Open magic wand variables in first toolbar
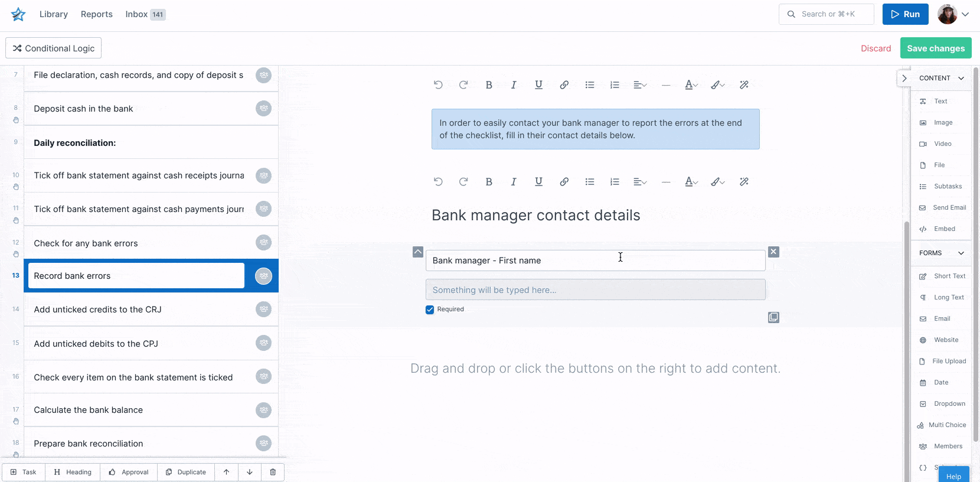Viewport: 980px width, 482px height. pyautogui.click(x=744, y=85)
